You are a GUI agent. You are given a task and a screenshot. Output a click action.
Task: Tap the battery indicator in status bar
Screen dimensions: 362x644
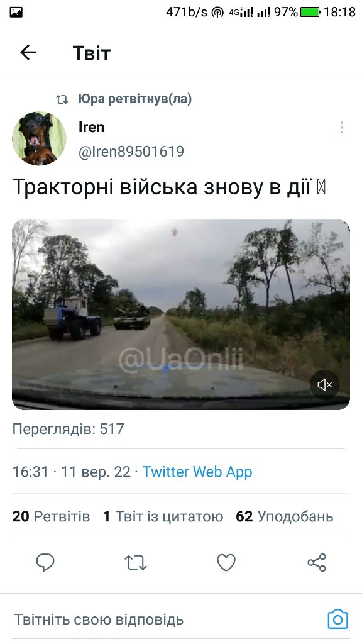coord(310,13)
